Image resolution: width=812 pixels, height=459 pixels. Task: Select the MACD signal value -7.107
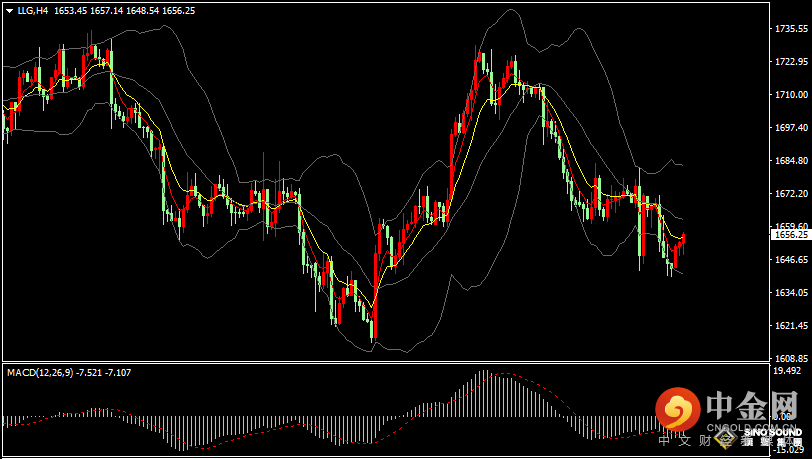coord(118,372)
